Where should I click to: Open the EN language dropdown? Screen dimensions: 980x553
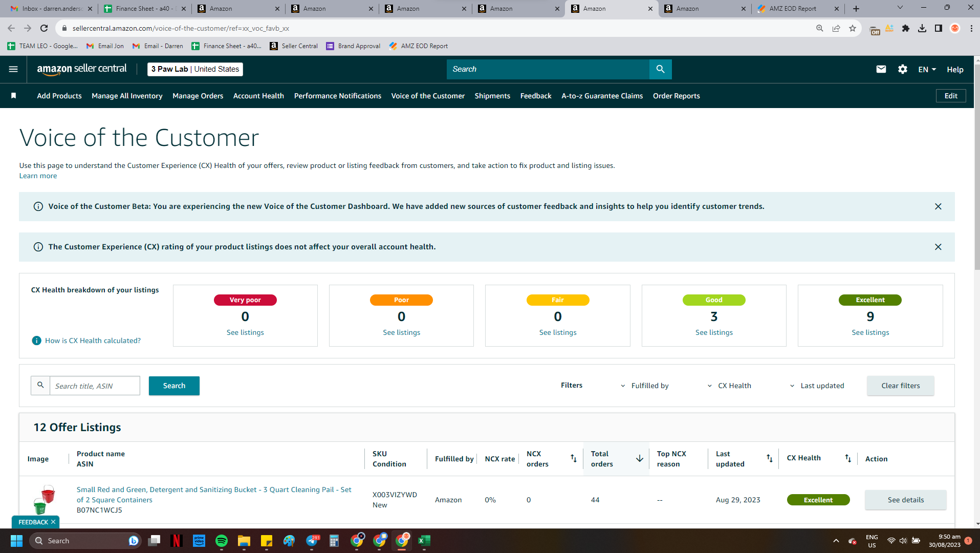click(927, 69)
